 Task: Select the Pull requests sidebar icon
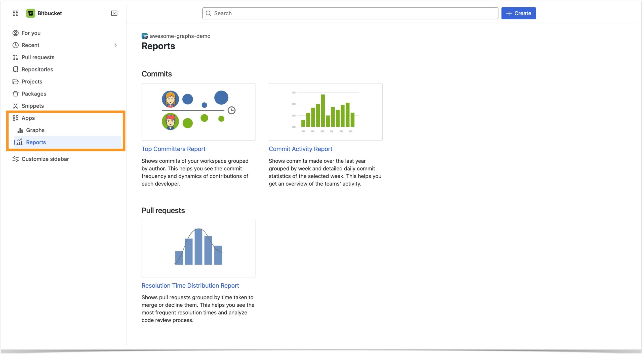[x=15, y=57]
